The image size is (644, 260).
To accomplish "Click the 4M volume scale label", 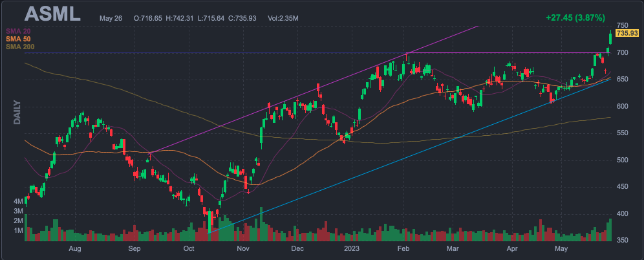I will click(18, 201).
